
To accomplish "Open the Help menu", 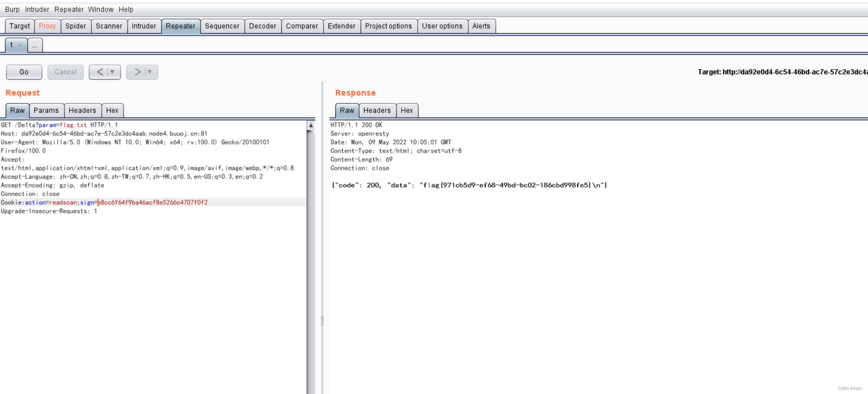I will click(126, 9).
